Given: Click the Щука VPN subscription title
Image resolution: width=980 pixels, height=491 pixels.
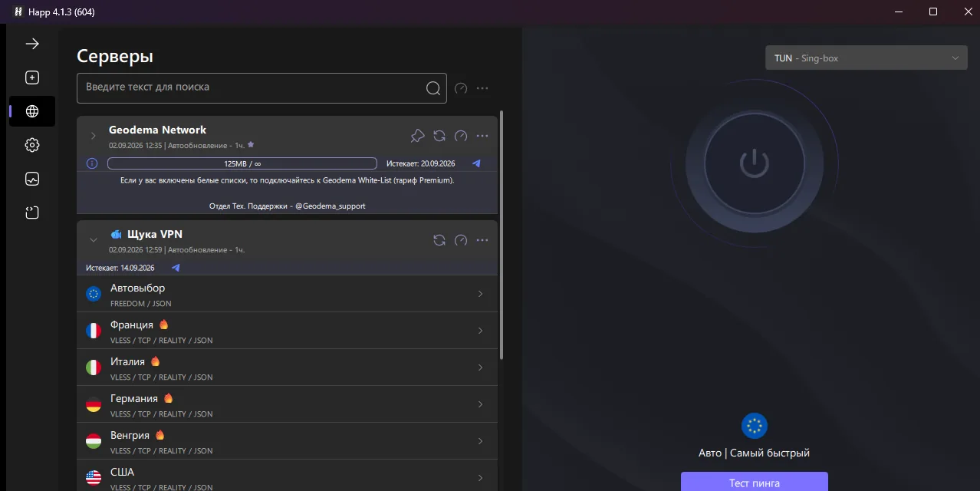Looking at the screenshot, I should (155, 234).
